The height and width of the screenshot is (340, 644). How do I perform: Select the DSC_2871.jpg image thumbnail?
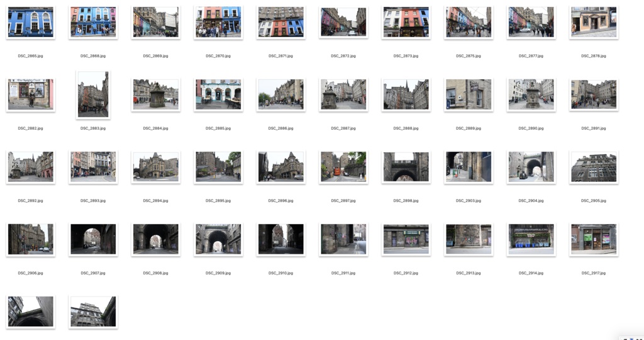tap(281, 22)
